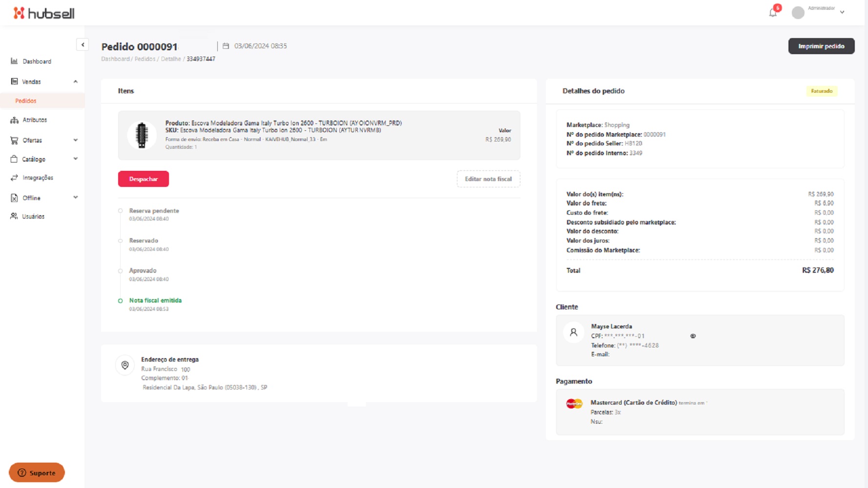Collapse the sidebar with arrow button

[83, 45]
